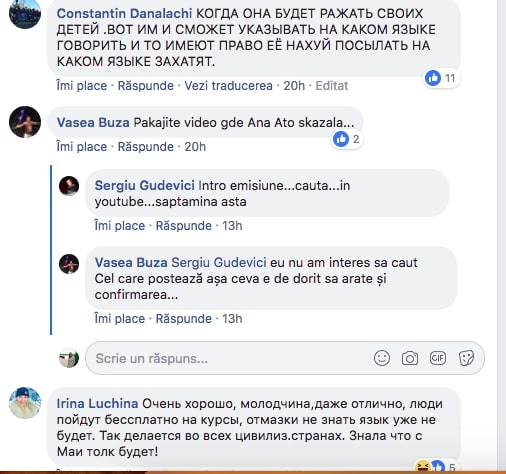Open the emoji picker in reply box
This screenshot has height=474, width=506.
382,358
